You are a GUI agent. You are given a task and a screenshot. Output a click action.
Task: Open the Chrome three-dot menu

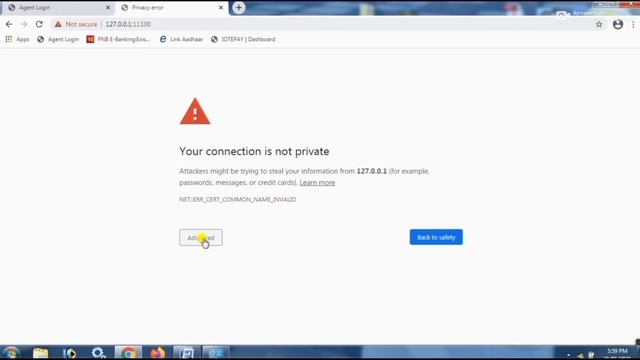coord(633,24)
